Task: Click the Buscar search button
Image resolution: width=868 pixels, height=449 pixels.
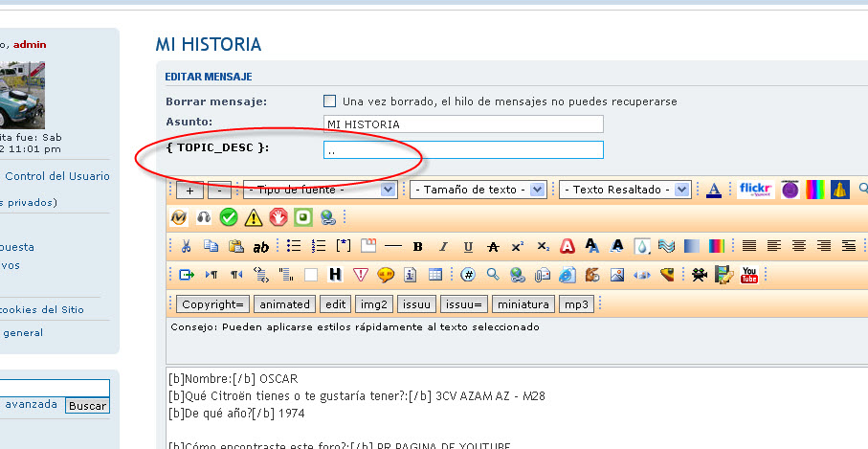Action: (x=87, y=406)
